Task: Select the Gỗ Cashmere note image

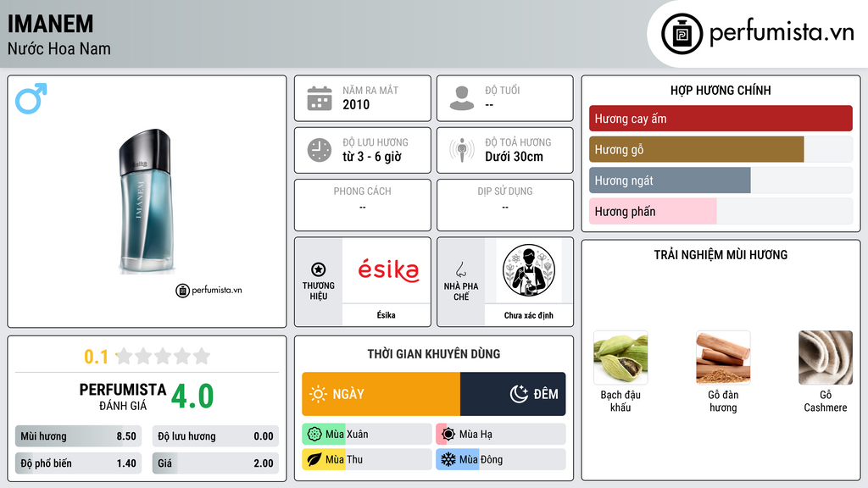Action: pyautogui.click(x=826, y=358)
